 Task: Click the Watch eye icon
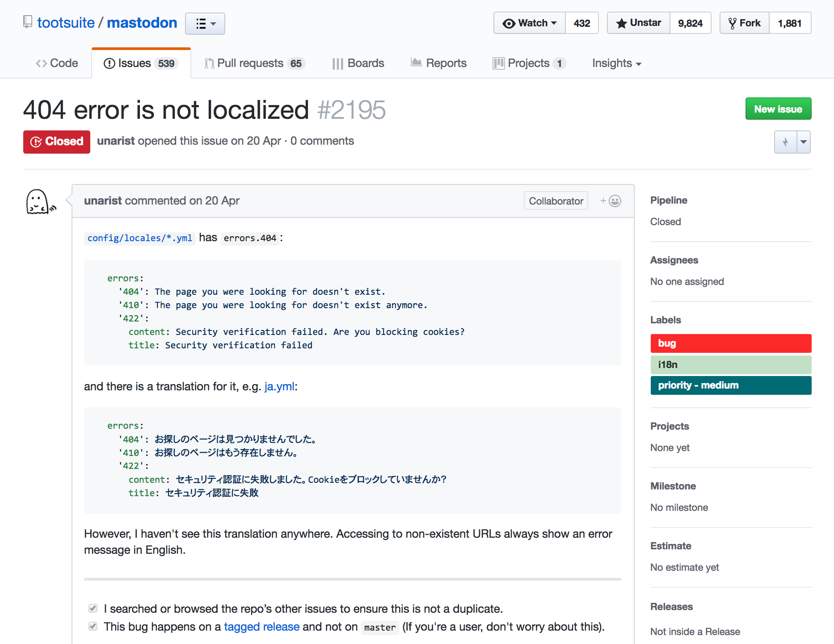(x=509, y=23)
